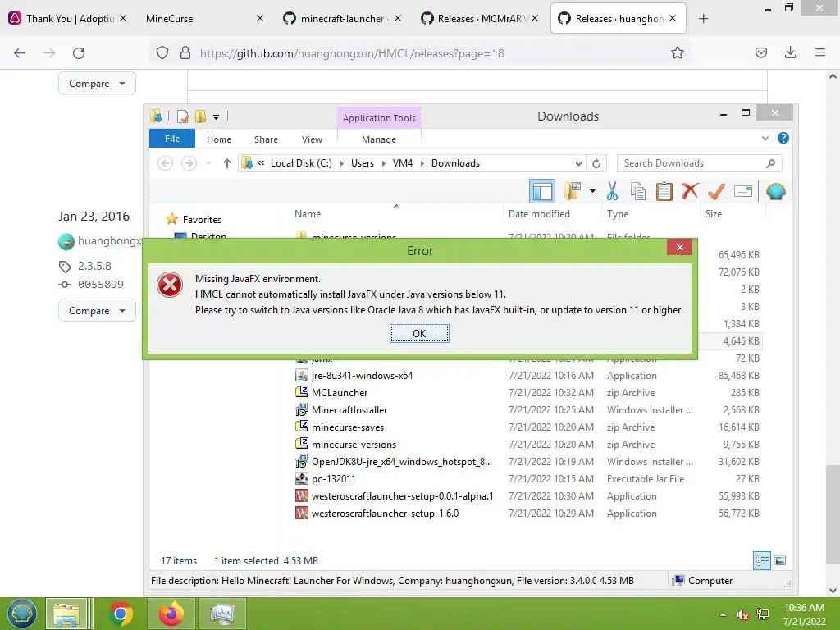The image size is (840, 630).
Task: Click the orange checkmark Properties icon
Action: [x=716, y=191]
